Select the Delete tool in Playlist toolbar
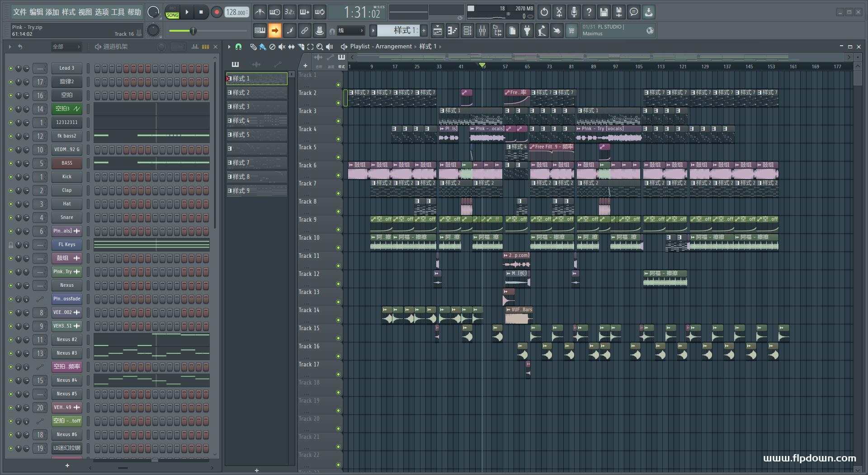The height and width of the screenshot is (475, 868). (272, 47)
